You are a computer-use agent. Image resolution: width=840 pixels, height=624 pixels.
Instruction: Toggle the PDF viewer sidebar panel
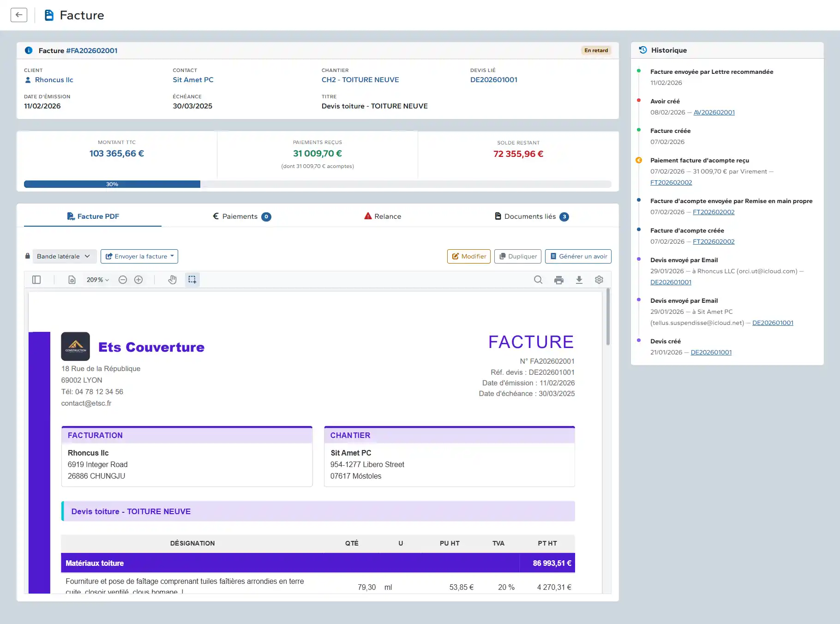tap(36, 280)
